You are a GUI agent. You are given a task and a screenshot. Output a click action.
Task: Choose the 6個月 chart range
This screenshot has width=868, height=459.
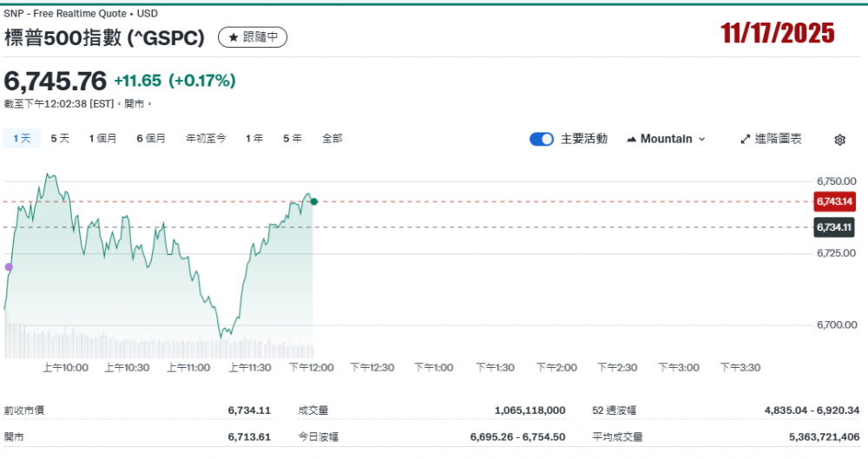pos(151,138)
